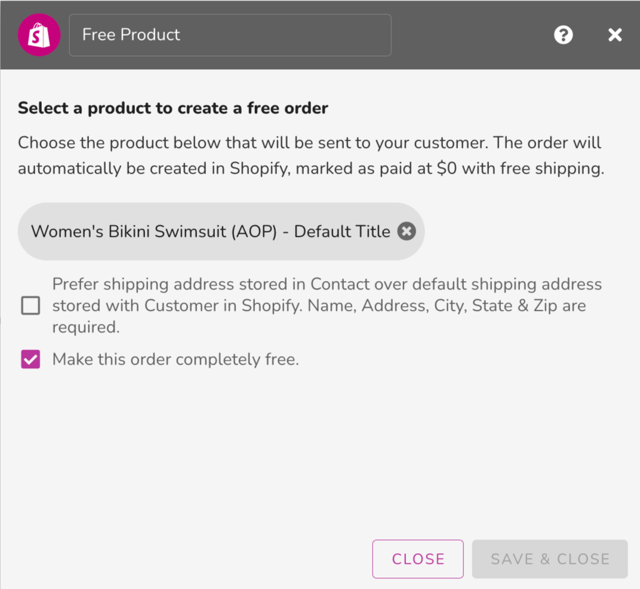640x589 pixels.
Task: Click the 'Make this order completely free.' label
Action: 176,359
